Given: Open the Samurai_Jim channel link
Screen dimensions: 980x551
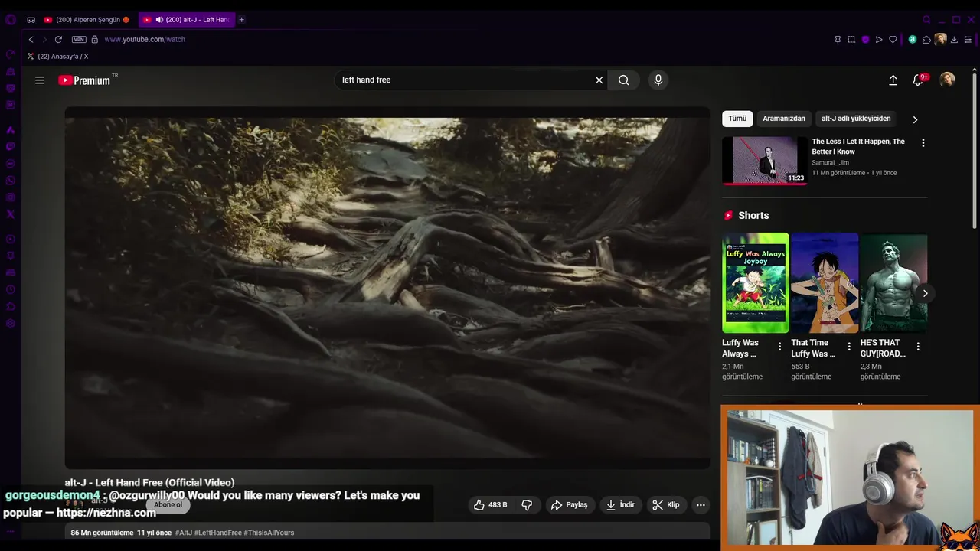Looking at the screenshot, I should click(830, 162).
